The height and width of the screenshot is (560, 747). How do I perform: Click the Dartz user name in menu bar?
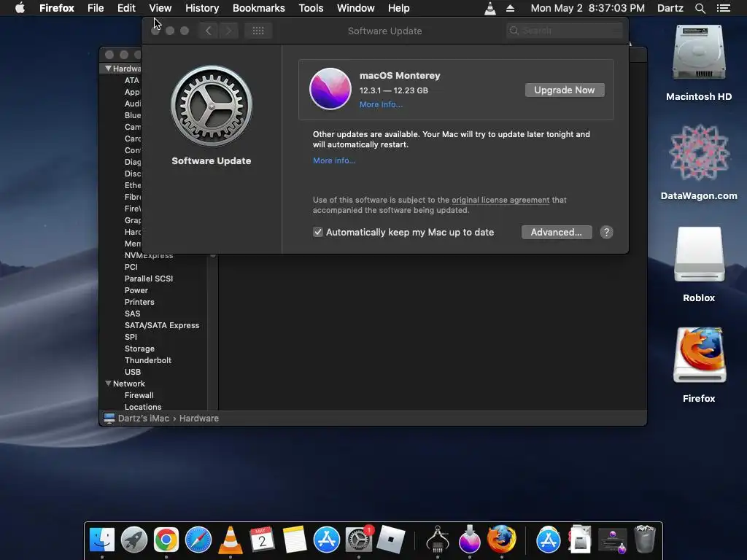[x=670, y=8]
